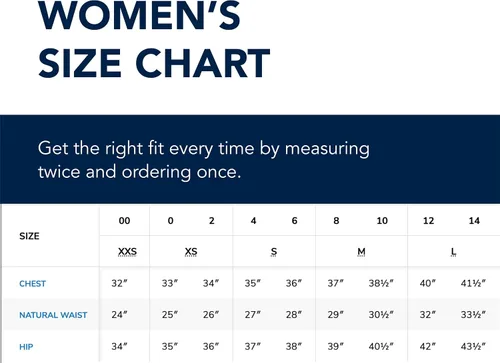This screenshot has height=363, width=500.
Task: Click the size 6 column header
Action: click(x=294, y=221)
